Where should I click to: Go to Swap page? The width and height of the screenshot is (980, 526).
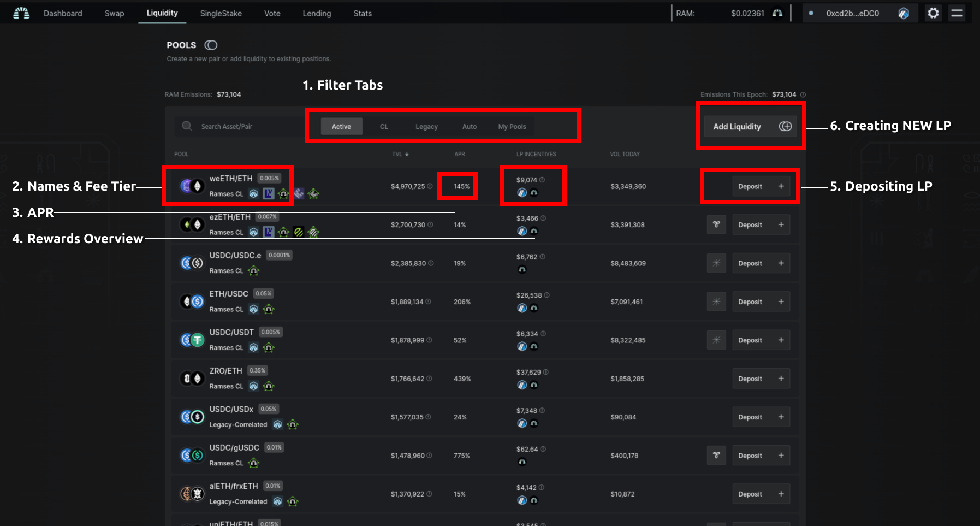coord(115,13)
